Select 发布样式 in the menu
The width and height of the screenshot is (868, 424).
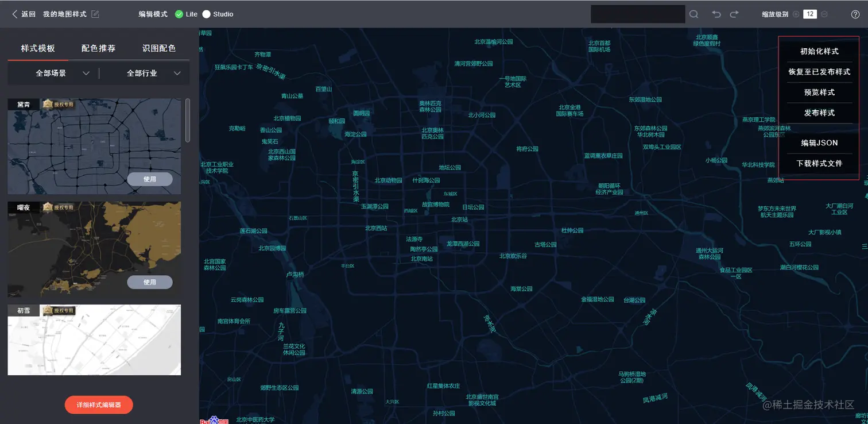(x=819, y=113)
